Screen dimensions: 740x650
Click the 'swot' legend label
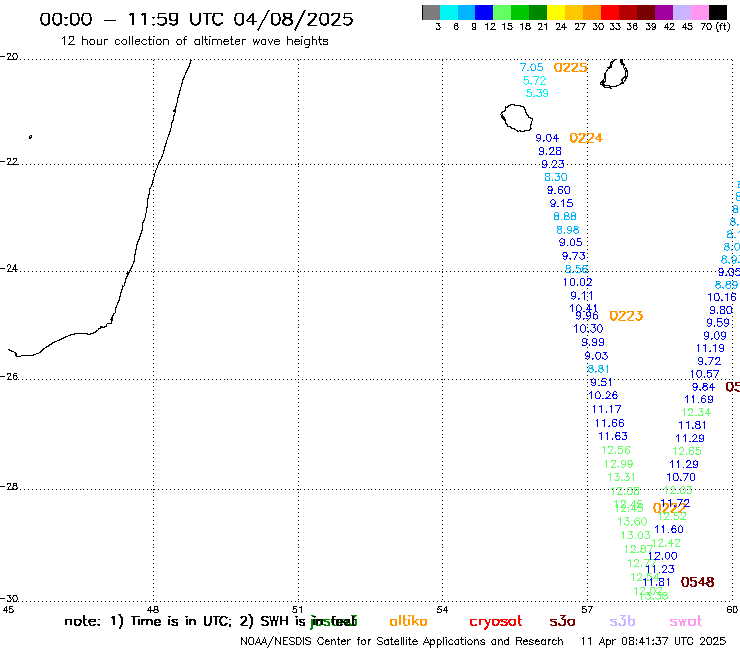coord(686,622)
